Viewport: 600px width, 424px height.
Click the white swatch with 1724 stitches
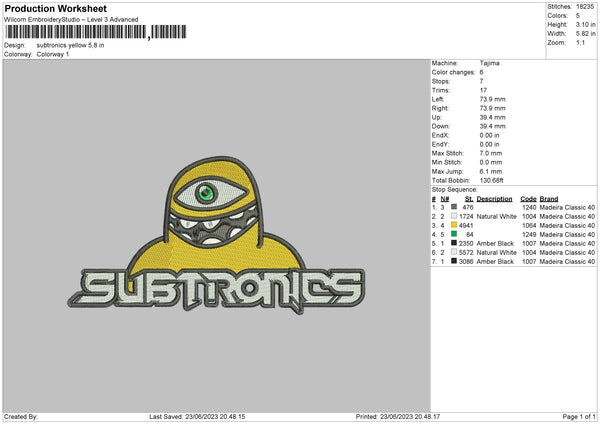tap(454, 216)
